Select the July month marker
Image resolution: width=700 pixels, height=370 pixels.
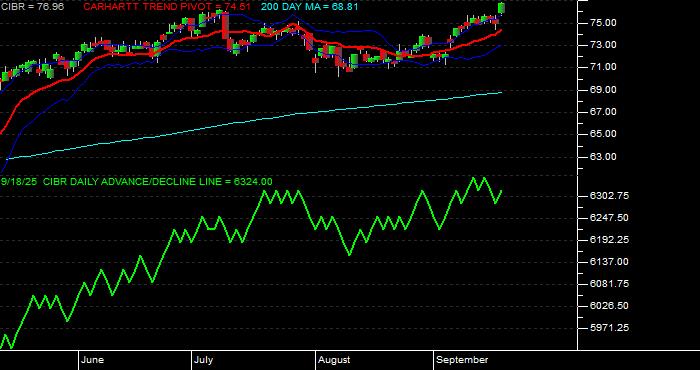[x=204, y=360]
